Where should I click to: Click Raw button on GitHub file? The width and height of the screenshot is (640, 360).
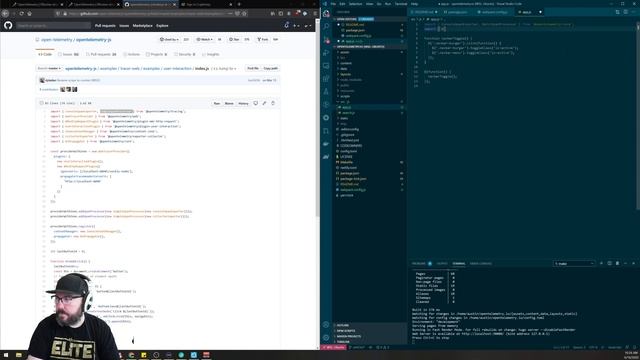217,104
